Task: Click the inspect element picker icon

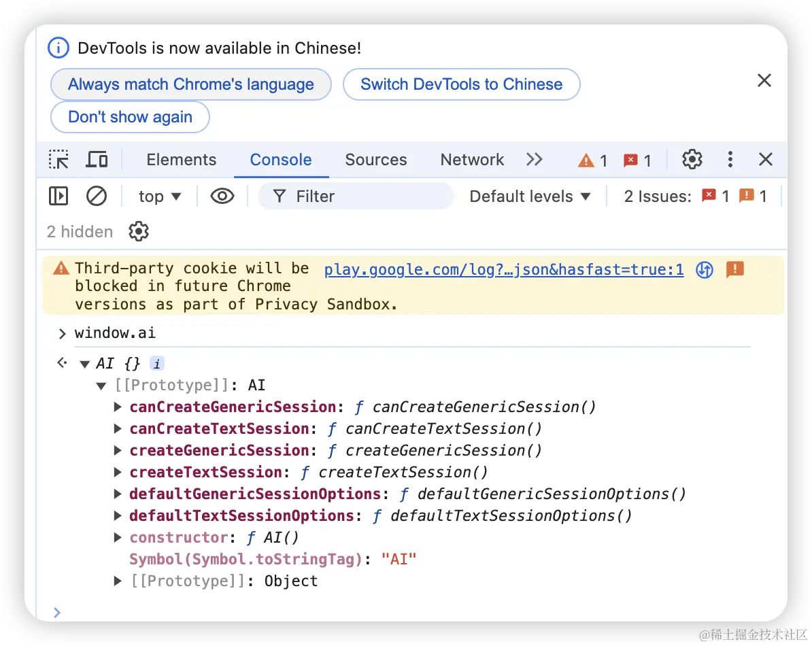Action: (58, 159)
